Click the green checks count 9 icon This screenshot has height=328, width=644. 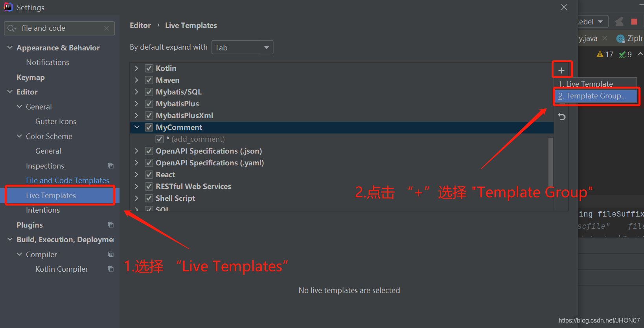click(x=622, y=54)
